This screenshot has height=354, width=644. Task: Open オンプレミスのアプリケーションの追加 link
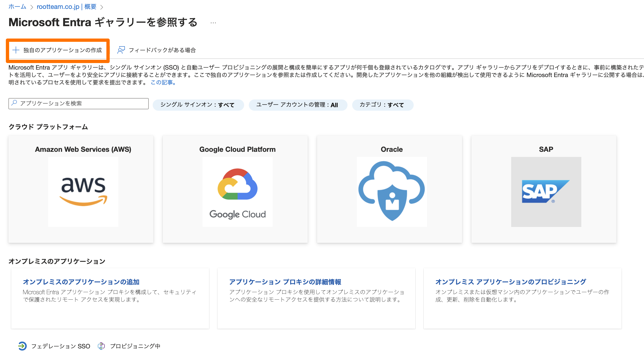[81, 282]
